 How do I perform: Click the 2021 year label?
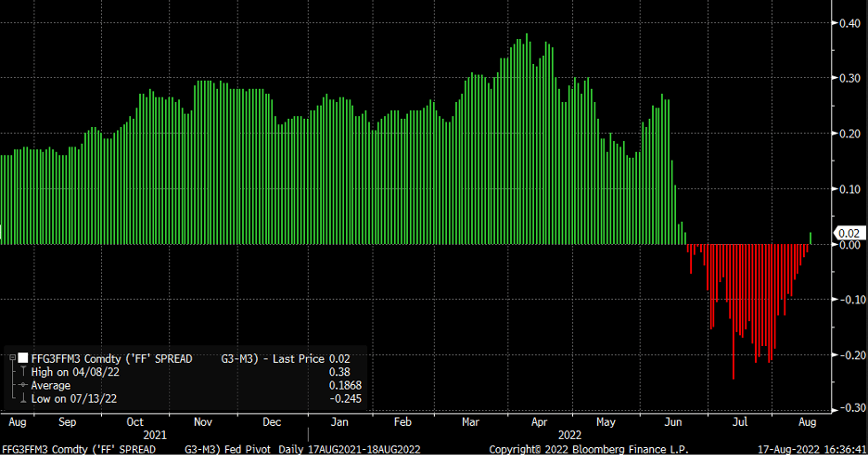click(155, 435)
